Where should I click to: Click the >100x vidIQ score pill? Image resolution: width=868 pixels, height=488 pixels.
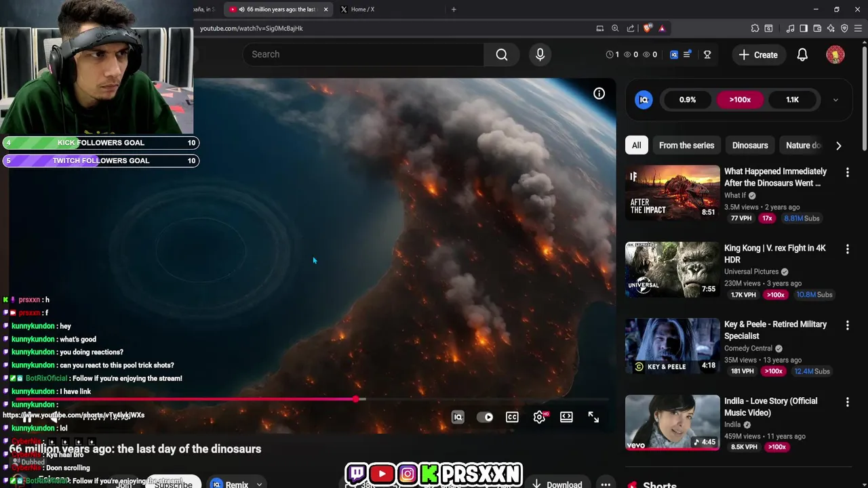coord(740,100)
